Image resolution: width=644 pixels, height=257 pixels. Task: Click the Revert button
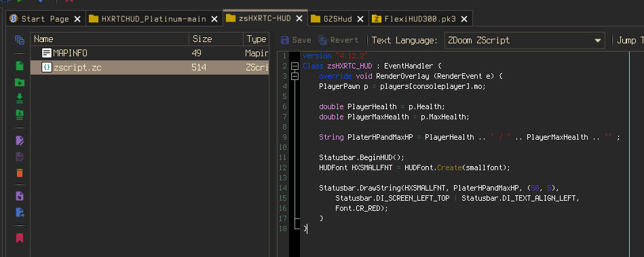coord(339,40)
